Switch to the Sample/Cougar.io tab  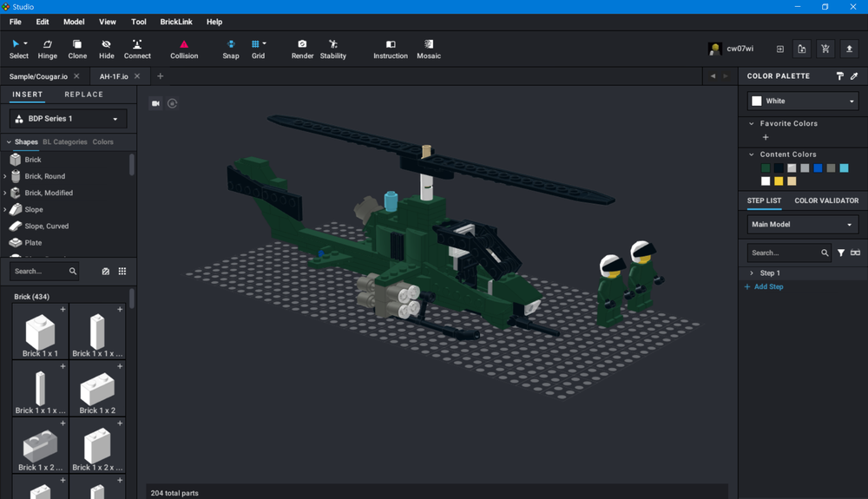pyautogui.click(x=38, y=76)
